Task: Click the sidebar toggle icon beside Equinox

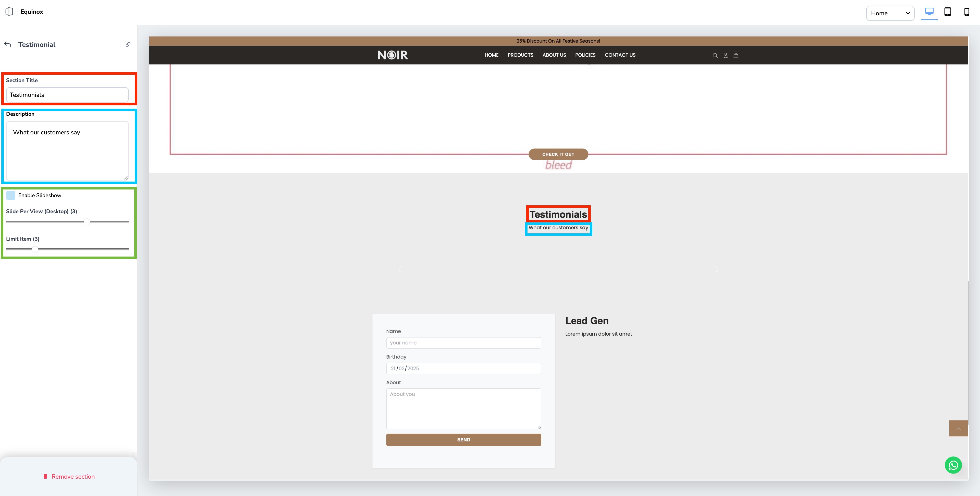Action: 9,12
